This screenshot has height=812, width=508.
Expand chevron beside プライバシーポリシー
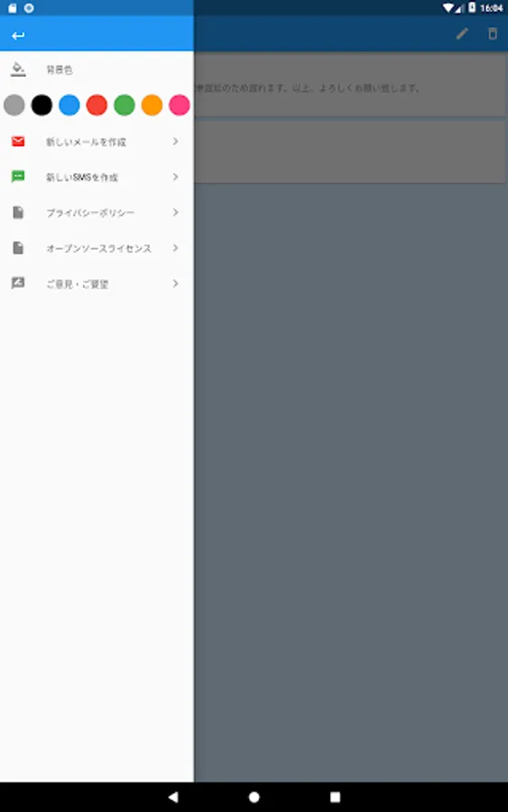coord(176,212)
